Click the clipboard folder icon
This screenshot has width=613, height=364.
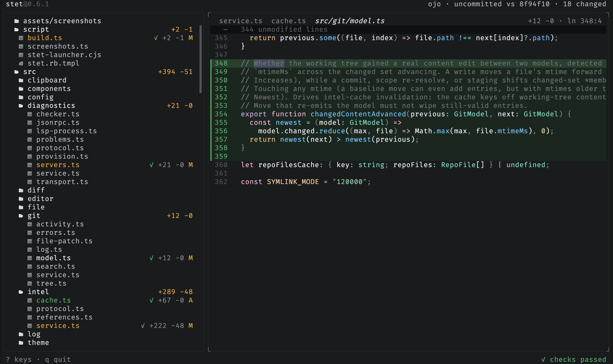(x=21, y=80)
